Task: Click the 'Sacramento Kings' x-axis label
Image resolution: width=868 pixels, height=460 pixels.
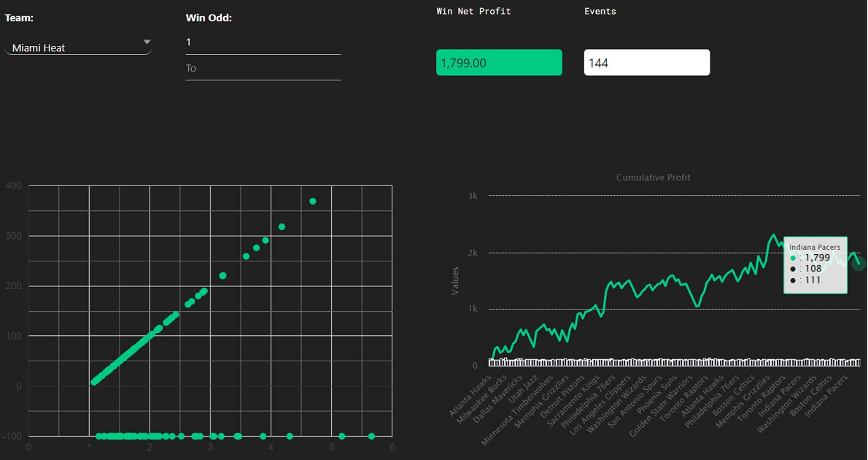Action: (x=573, y=401)
